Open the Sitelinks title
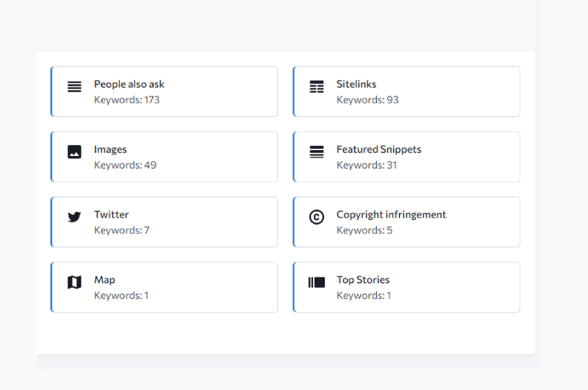This screenshot has height=390, width=588. click(356, 84)
